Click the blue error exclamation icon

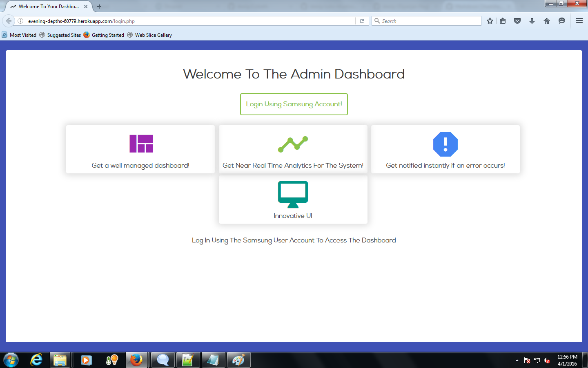pos(445,144)
